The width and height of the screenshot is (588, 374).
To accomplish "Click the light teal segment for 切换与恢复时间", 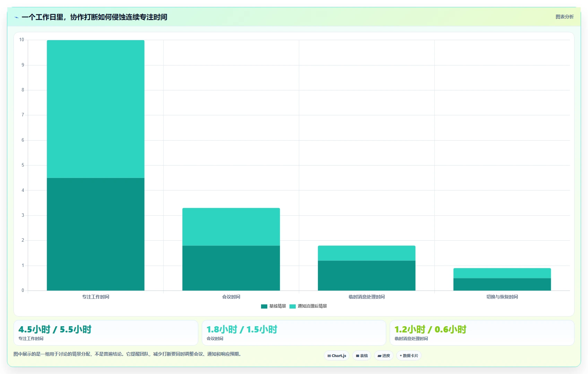I will [x=502, y=273].
